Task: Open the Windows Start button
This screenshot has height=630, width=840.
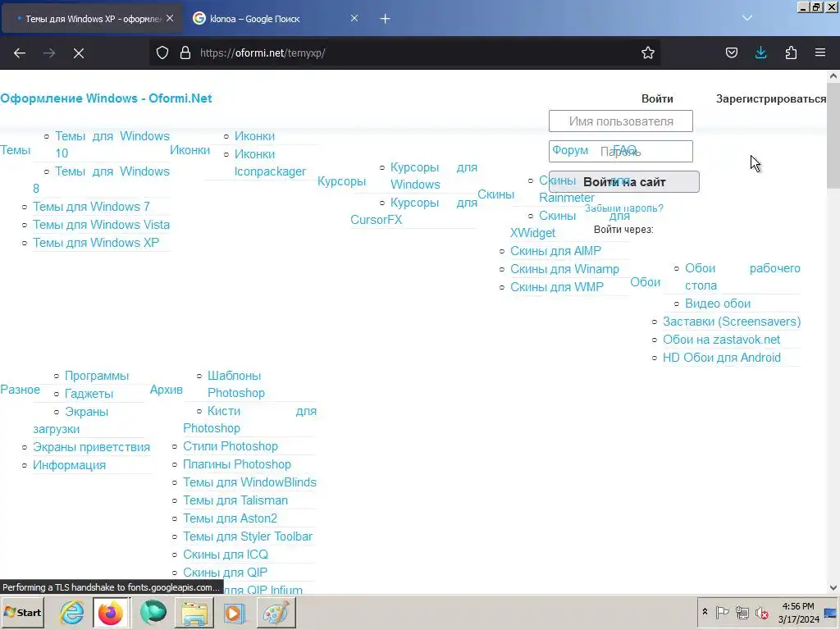Action: [22, 612]
